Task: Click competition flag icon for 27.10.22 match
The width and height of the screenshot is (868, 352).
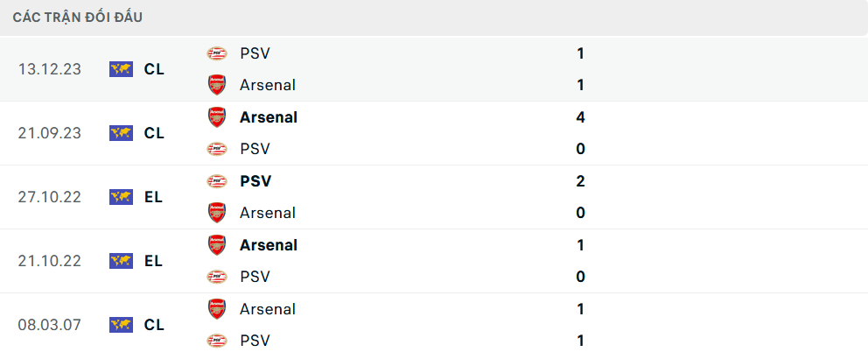Action: [121, 197]
